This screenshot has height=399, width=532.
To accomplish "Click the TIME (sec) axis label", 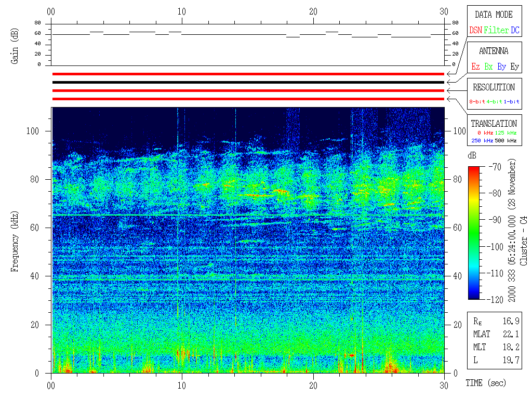I will 485,383.
